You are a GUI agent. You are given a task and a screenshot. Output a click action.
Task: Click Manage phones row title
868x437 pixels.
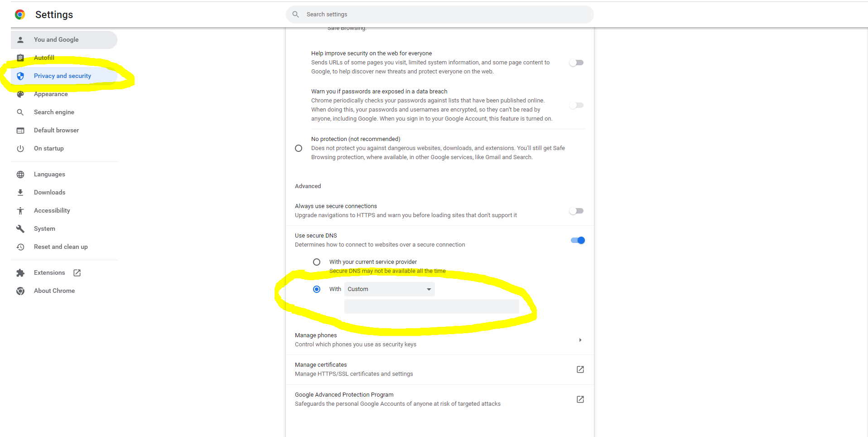click(x=316, y=335)
